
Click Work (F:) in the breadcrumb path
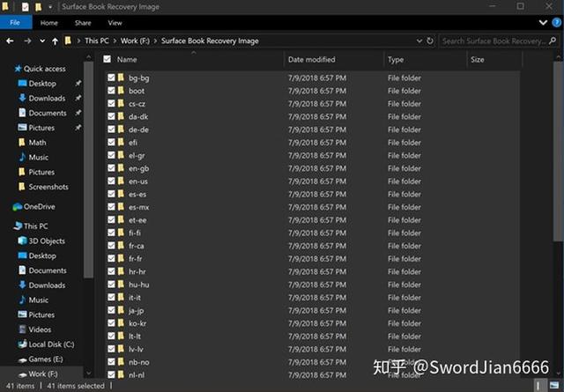pyautogui.click(x=135, y=41)
